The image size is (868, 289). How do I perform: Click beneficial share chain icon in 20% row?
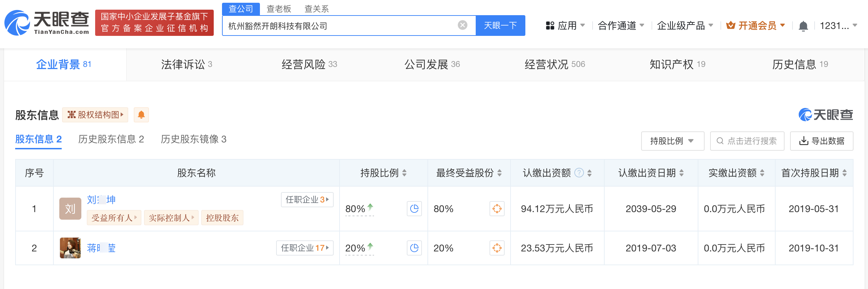click(x=497, y=248)
